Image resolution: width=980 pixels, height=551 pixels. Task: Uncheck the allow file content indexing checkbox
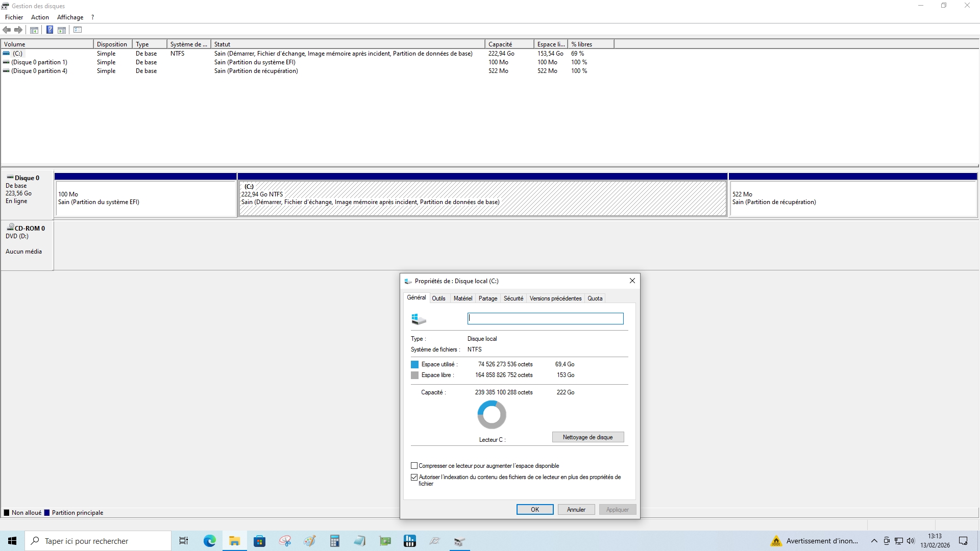[x=414, y=478]
